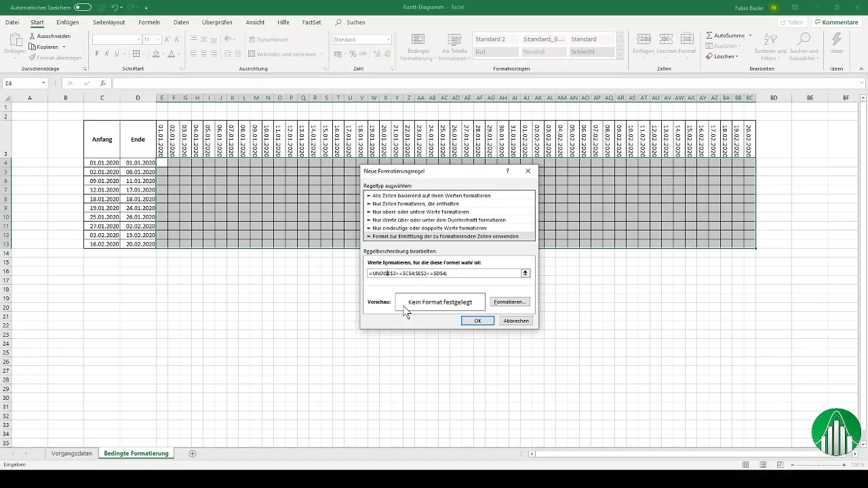This screenshot has width=868, height=488.
Task: Open the font size dropdown
Action: point(158,39)
